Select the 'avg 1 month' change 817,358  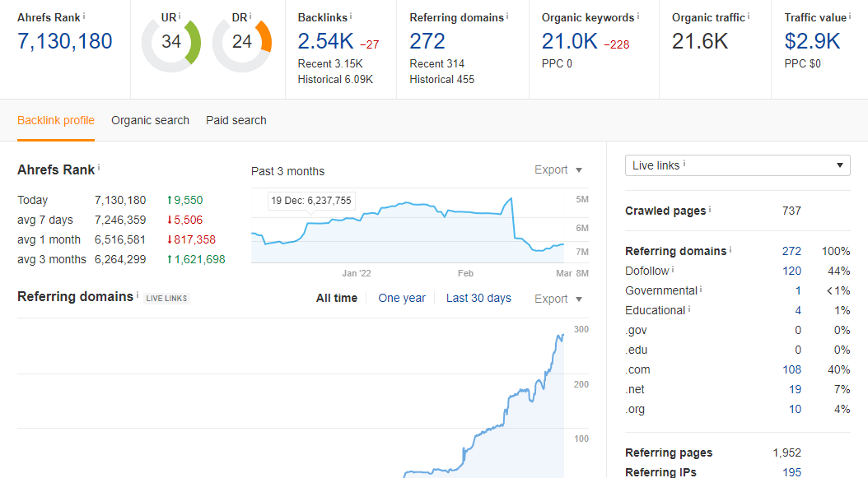tap(192, 239)
